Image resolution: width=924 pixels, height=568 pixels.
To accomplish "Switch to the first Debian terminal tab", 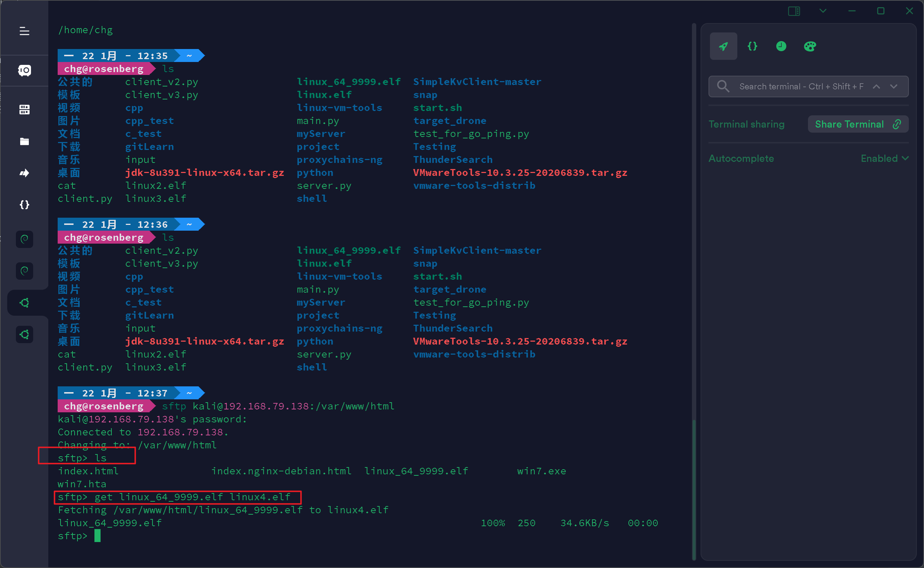I will click(25, 239).
